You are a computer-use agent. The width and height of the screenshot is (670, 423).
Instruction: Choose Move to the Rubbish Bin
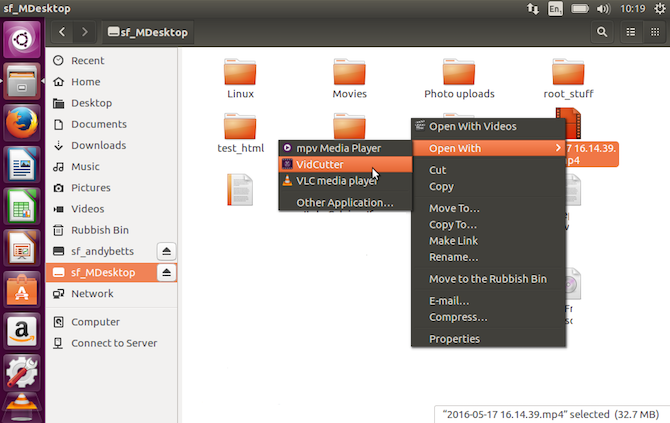tap(489, 279)
